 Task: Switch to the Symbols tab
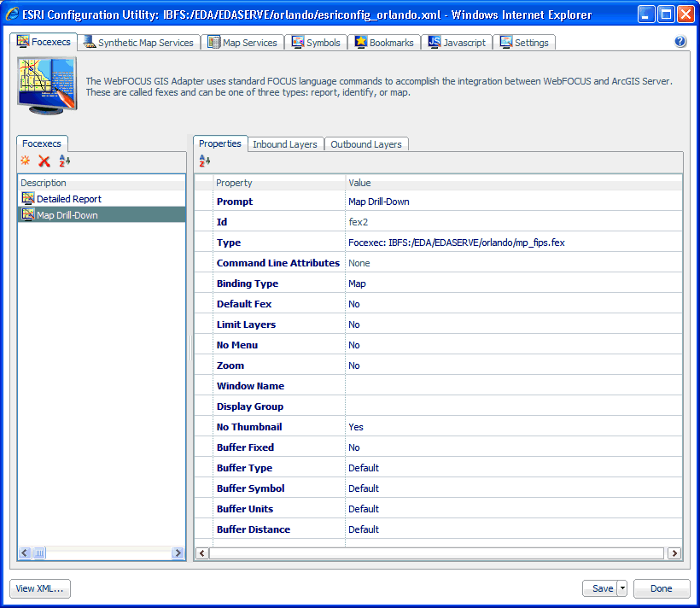316,43
